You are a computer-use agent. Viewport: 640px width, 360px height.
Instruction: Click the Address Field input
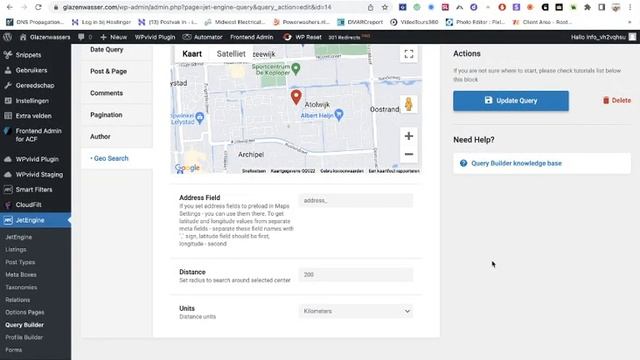tap(356, 200)
